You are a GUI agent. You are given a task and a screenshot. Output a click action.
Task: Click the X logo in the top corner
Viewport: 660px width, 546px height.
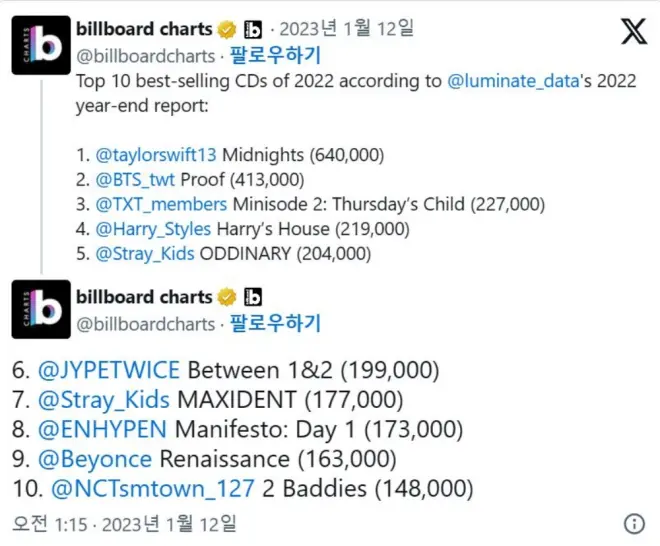click(x=634, y=31)
